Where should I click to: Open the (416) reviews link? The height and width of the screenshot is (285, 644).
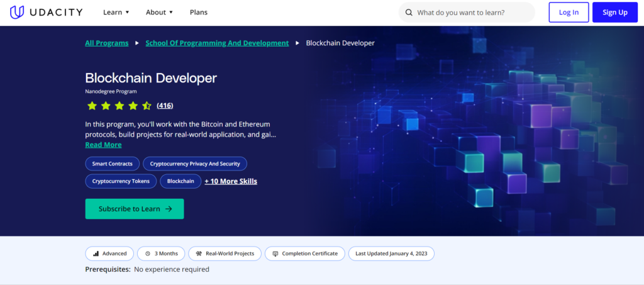pyautogui.click(x=165, y=106)
